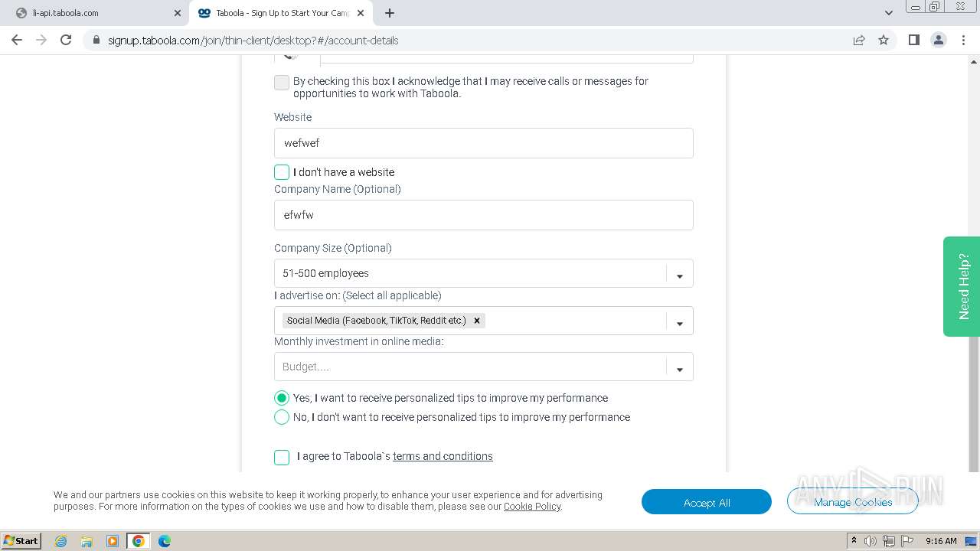Reload the Taboola signup page
Screen dimensions: 980x551
click(66, 40)
